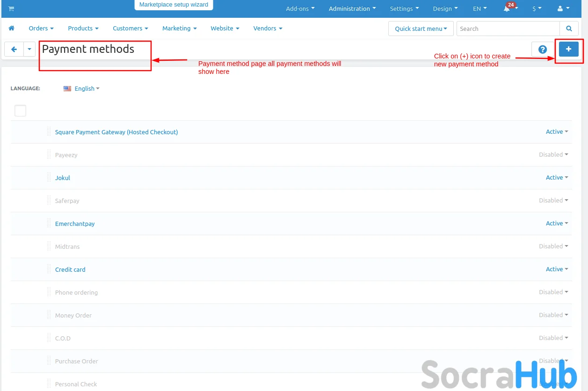Open the status dropdown for Payeezy

click(x=553, y=155)
